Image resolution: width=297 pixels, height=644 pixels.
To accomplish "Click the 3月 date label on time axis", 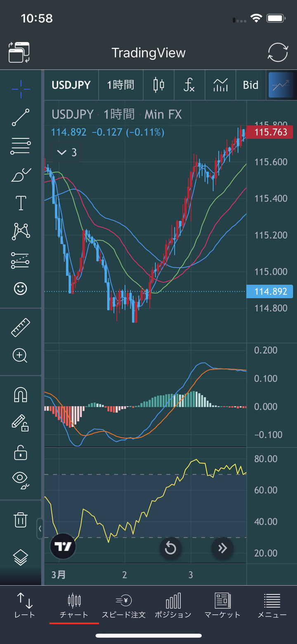I will click(59, 575).
